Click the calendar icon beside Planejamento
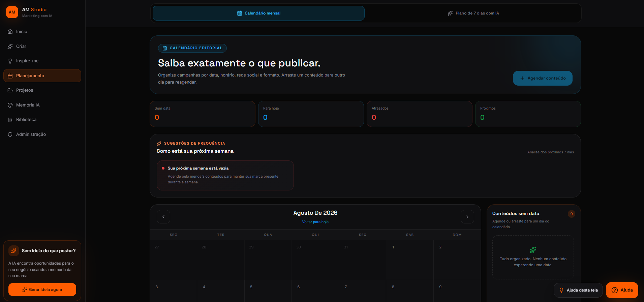This screenshot has width=644, height=302. click(x=10, y=76)
